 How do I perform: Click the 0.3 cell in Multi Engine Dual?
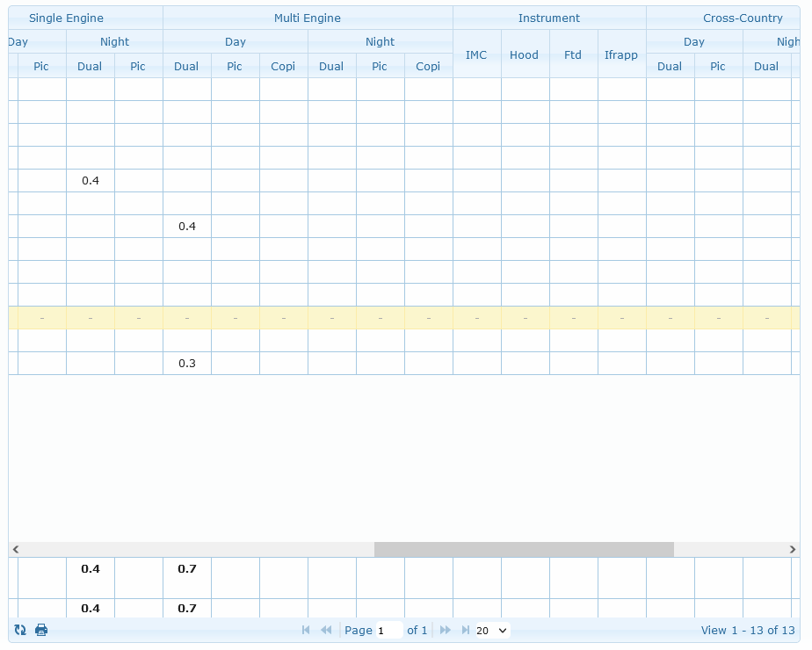click(x=187, y=364)
